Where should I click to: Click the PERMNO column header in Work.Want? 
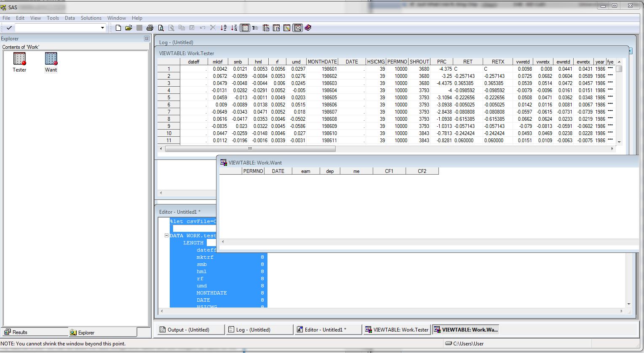point(253,171)
